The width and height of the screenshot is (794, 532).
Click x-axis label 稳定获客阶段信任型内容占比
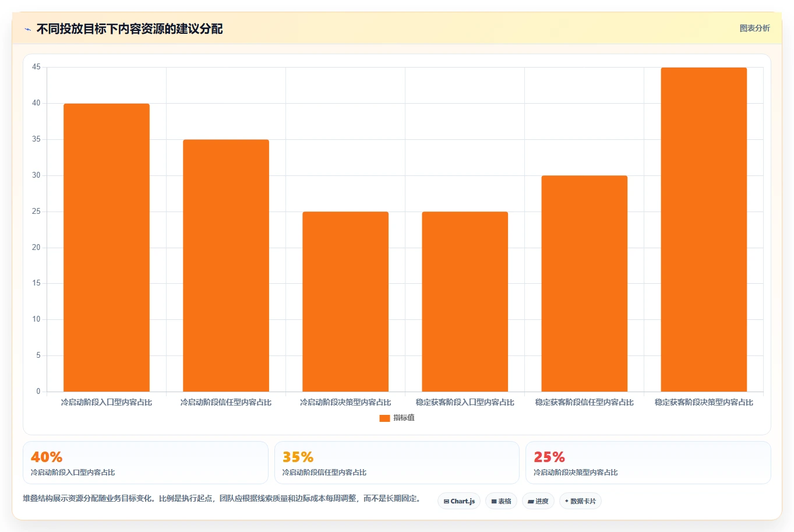(584, 403)
